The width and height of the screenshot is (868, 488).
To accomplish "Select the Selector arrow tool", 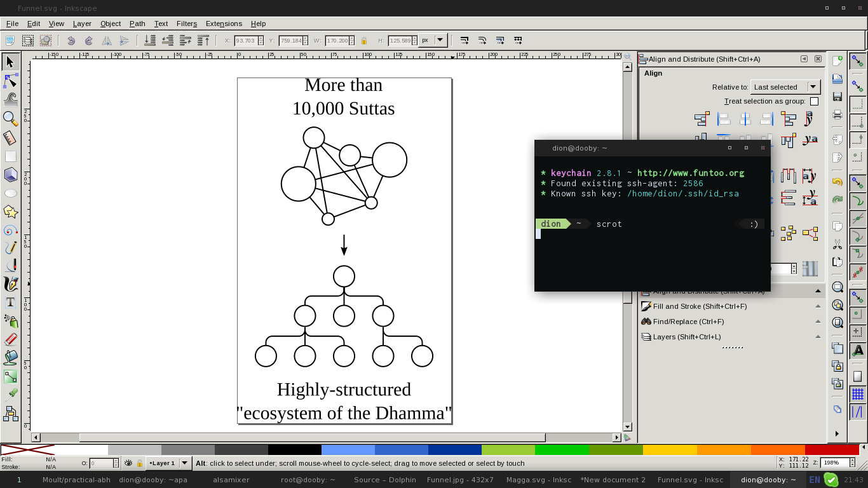I will 10,62.
